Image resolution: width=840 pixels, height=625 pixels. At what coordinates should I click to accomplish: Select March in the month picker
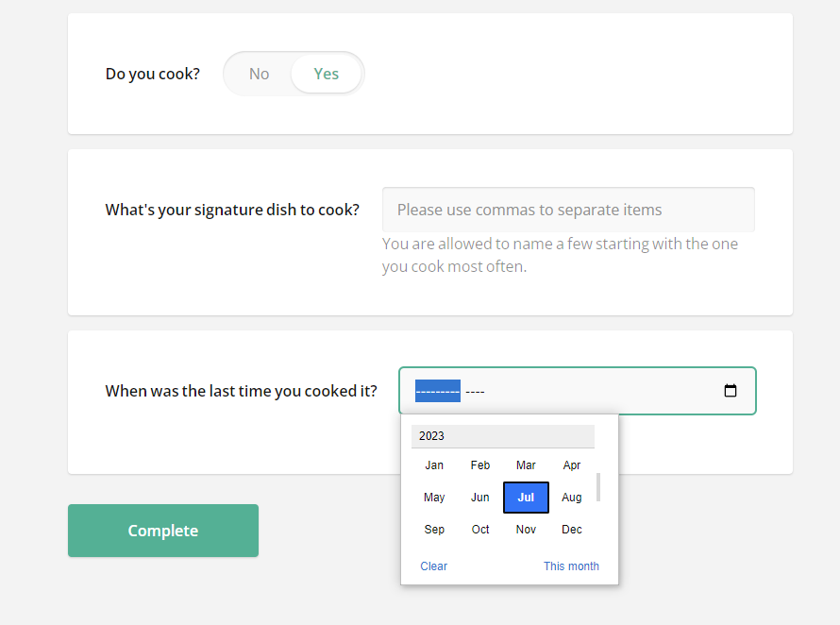[526, 465]
